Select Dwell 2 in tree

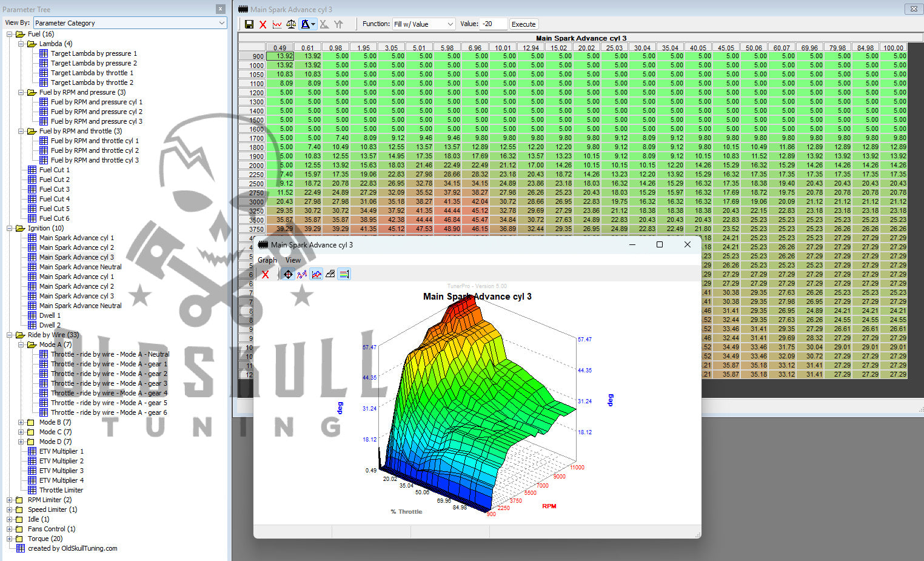tap(50, 325)
